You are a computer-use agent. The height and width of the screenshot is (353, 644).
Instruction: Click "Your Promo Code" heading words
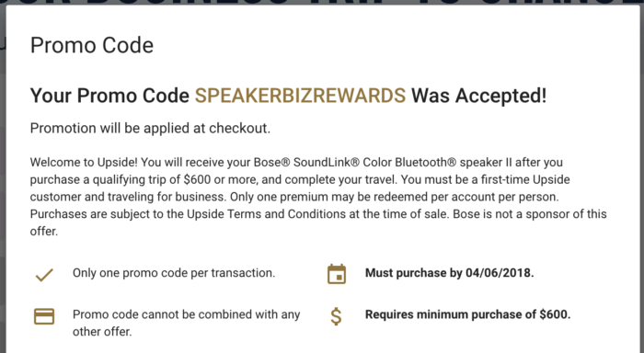tap(109, 96)
